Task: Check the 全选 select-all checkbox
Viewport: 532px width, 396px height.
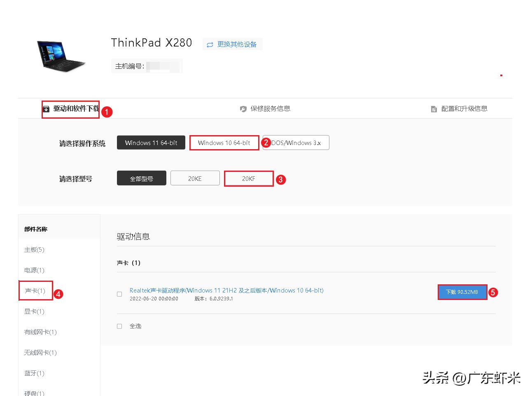Action: pos(119,326)
